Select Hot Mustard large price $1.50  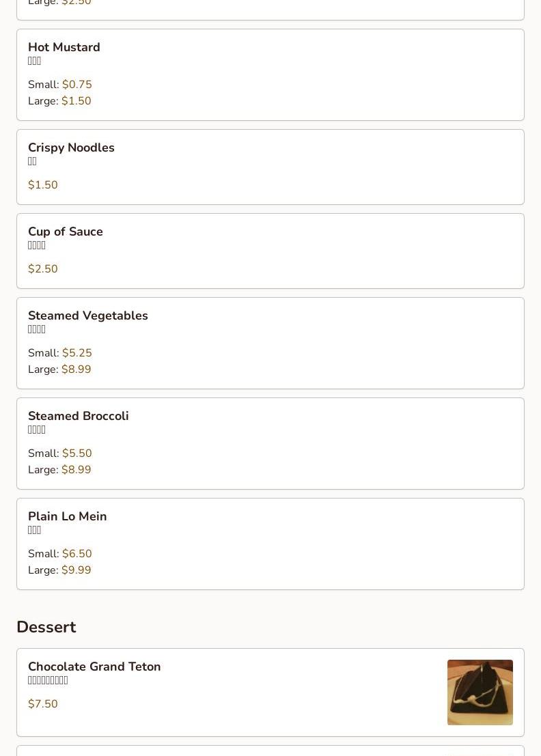pyautogui.click(x=76, y=101)
